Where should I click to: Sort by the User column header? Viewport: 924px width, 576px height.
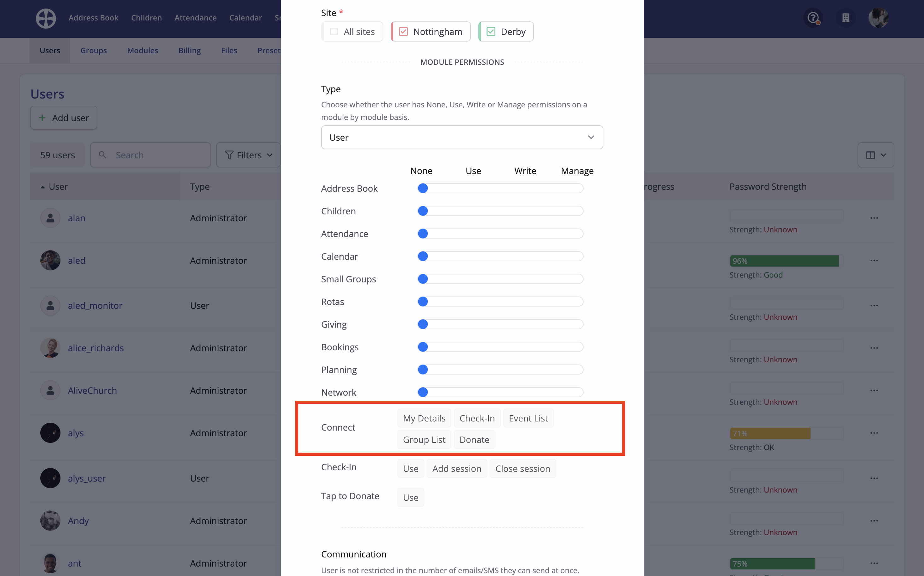click(x=58, y=187)
